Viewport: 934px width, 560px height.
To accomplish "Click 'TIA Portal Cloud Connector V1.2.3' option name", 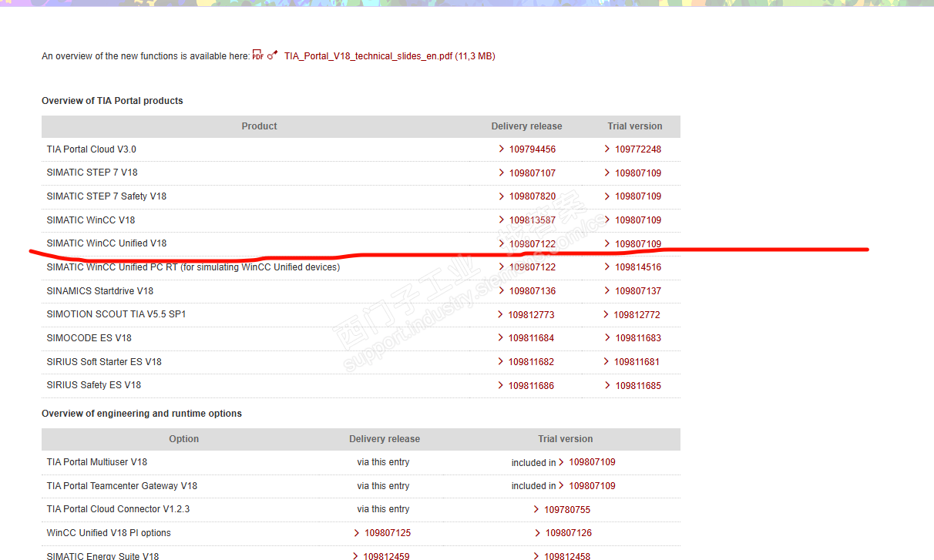I will click(118, 509).
